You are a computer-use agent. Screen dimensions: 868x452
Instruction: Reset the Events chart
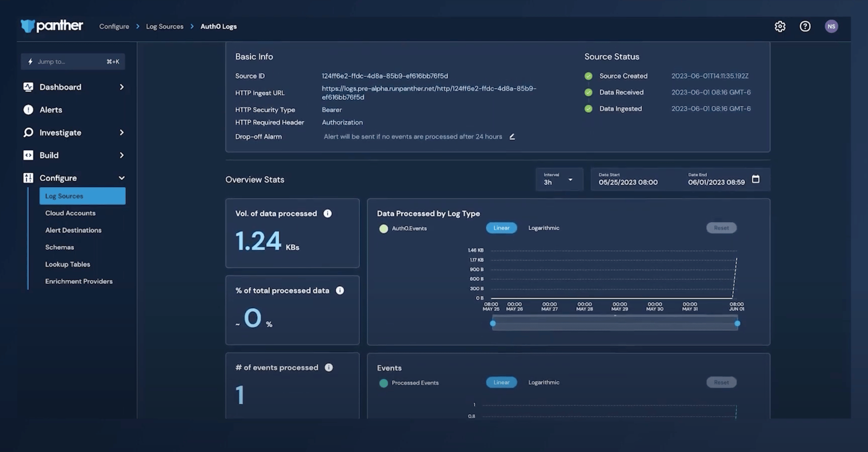point(721,383)
